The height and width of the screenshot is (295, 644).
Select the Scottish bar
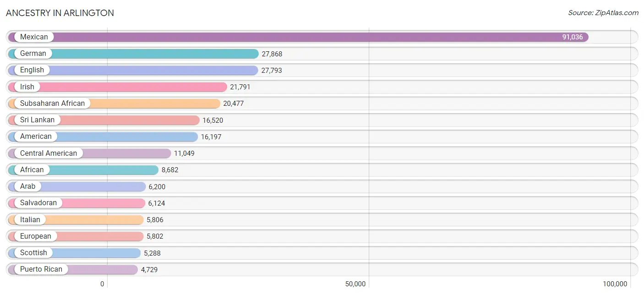point(75,253)
